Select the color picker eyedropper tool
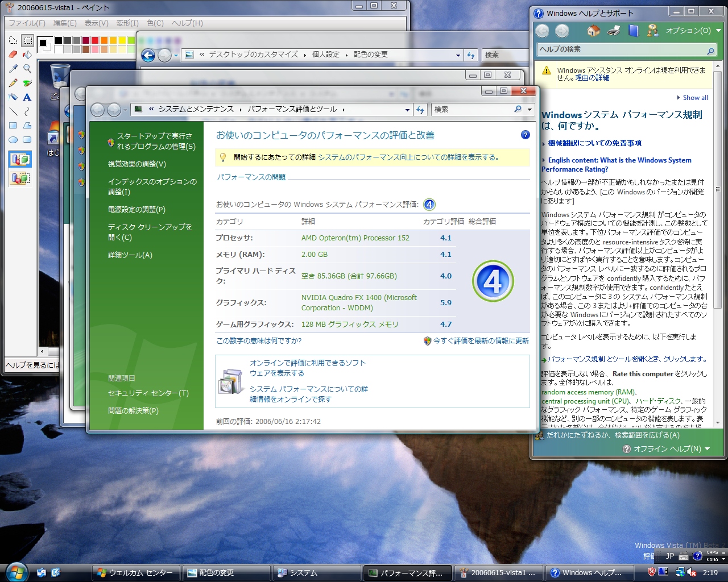 click(x=13, y=69)
